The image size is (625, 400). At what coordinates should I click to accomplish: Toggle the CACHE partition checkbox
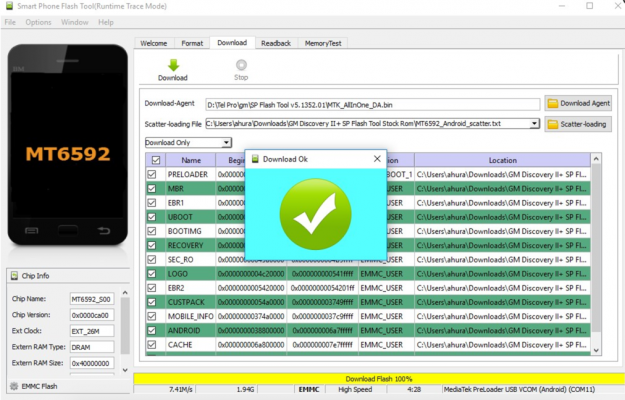click(152, 344)
